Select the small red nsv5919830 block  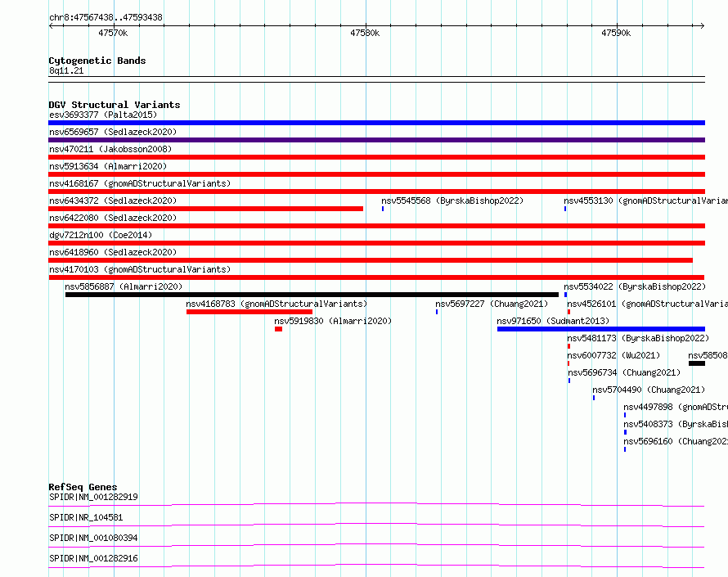tap(279, 329)
